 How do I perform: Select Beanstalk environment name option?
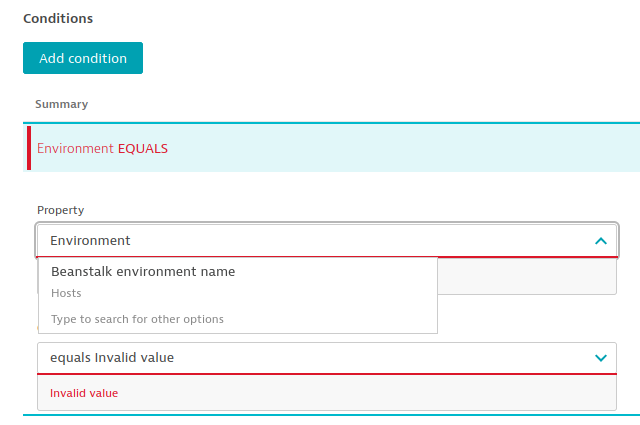tap(143, 271)
